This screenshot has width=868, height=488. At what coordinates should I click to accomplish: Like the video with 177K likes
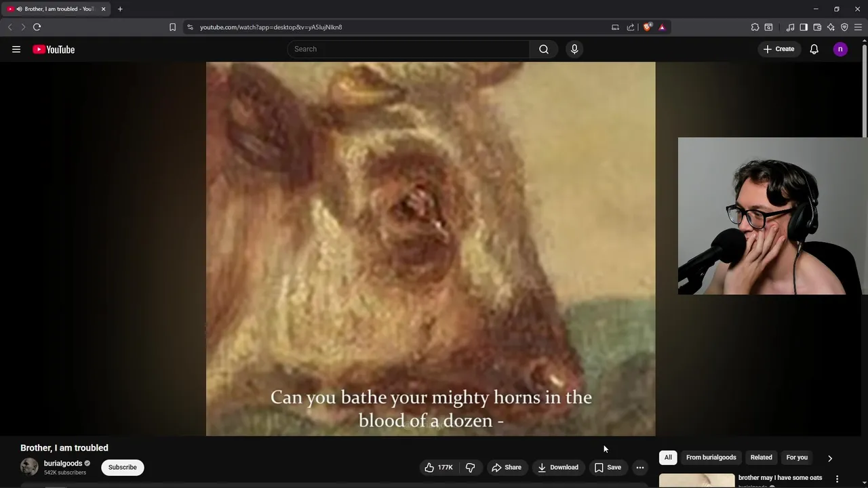point(439,467)
